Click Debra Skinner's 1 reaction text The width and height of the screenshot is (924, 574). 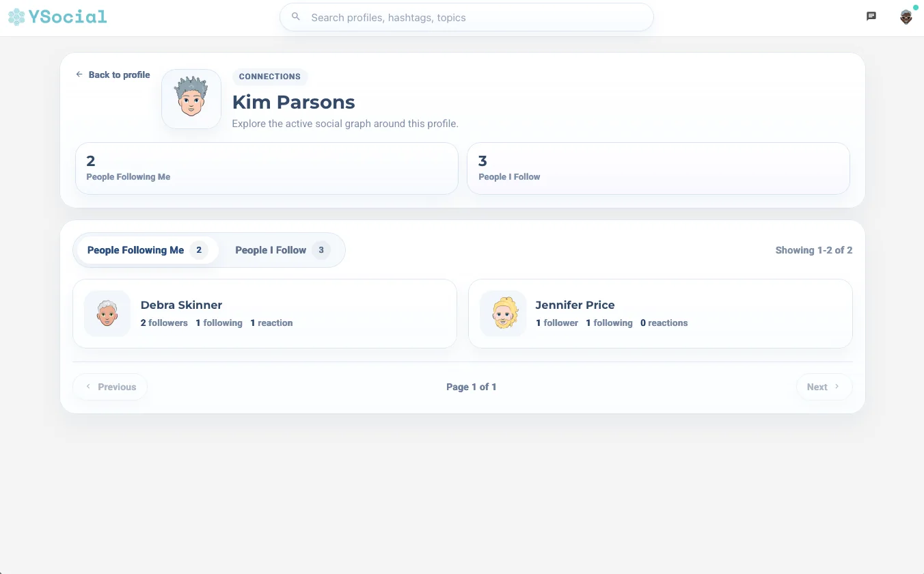tap(271, 323)
